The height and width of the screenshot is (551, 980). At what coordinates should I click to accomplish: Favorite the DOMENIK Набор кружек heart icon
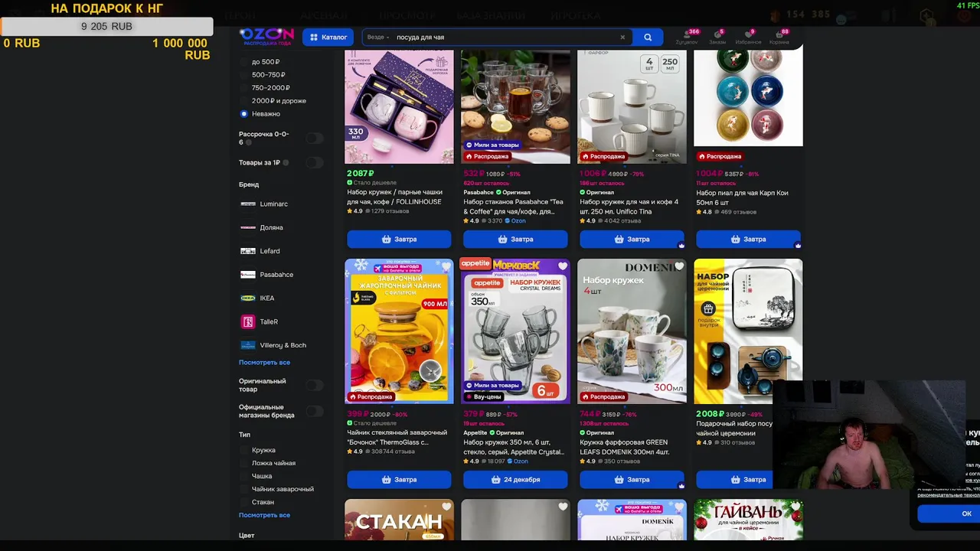click(679, 267)
